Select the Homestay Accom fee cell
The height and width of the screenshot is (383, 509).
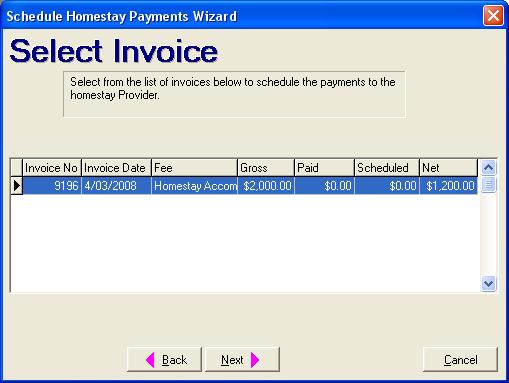click(x=194, y=186)
